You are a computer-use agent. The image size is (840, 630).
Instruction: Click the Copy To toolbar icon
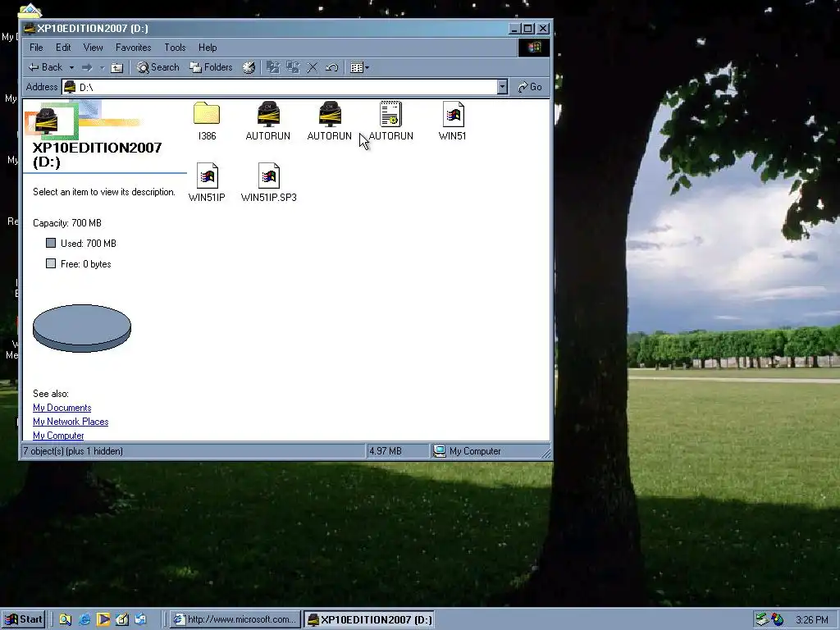(293, 67)
